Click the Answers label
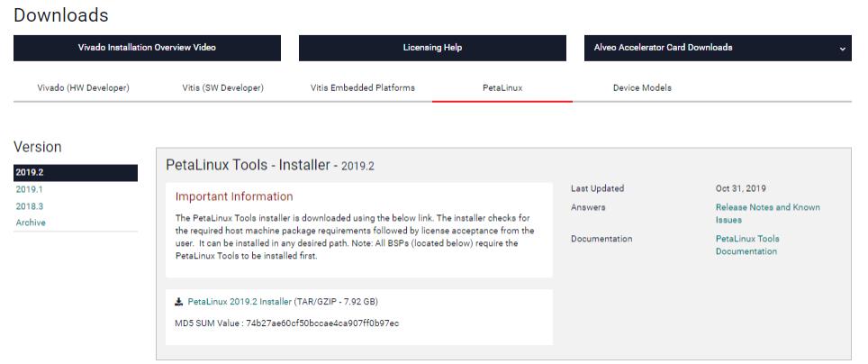Screen dimensions: 868x364 point(588,207)
